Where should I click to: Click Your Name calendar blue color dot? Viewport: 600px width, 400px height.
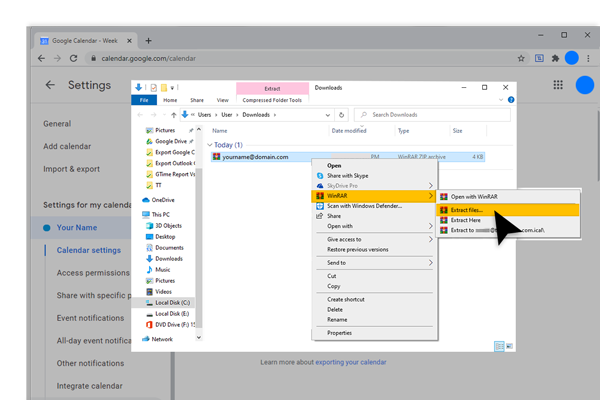tap(47, 228)
